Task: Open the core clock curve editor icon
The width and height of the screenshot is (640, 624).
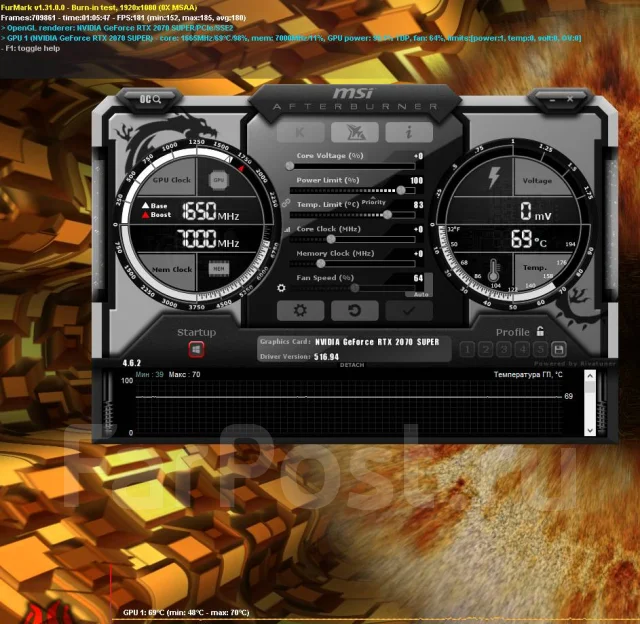Action: coord(287,230)
